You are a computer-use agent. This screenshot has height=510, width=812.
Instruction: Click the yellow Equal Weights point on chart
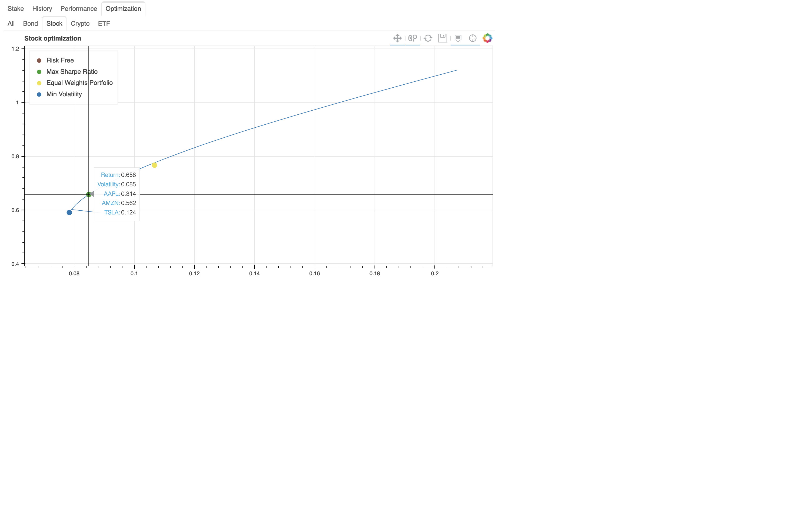tap(154, 165)
